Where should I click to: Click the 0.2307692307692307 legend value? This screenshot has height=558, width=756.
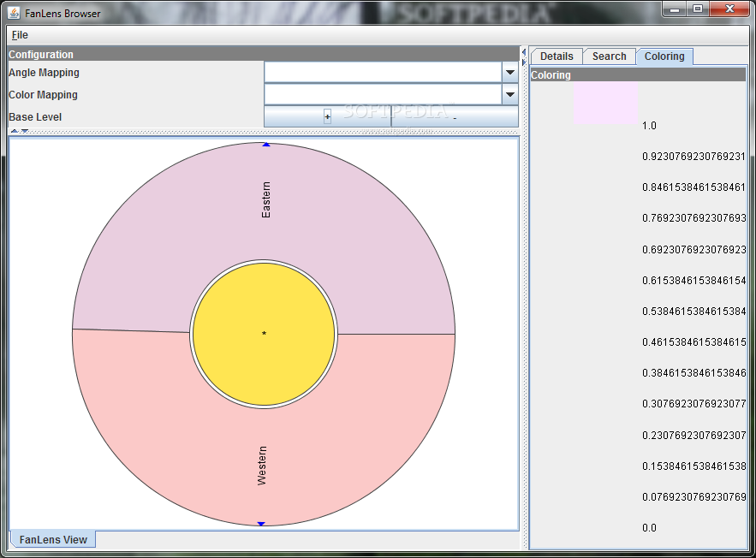(693, 436)
